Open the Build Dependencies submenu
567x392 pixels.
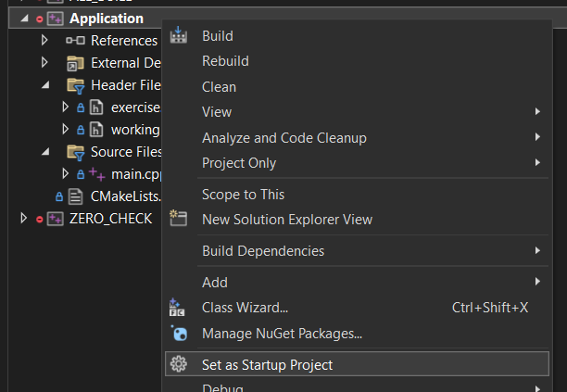click(357, 251)
